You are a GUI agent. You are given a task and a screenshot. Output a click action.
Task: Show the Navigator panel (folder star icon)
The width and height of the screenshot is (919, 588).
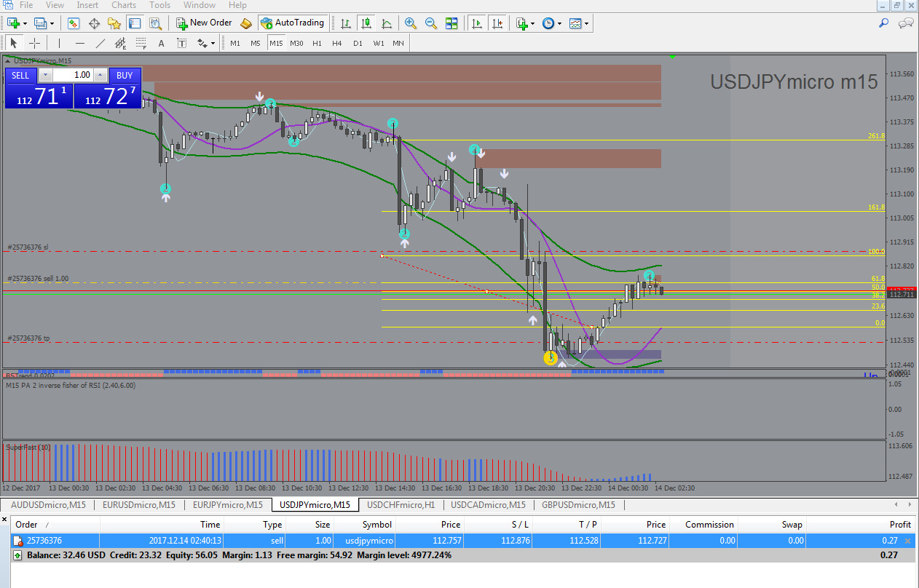[114, 23]
